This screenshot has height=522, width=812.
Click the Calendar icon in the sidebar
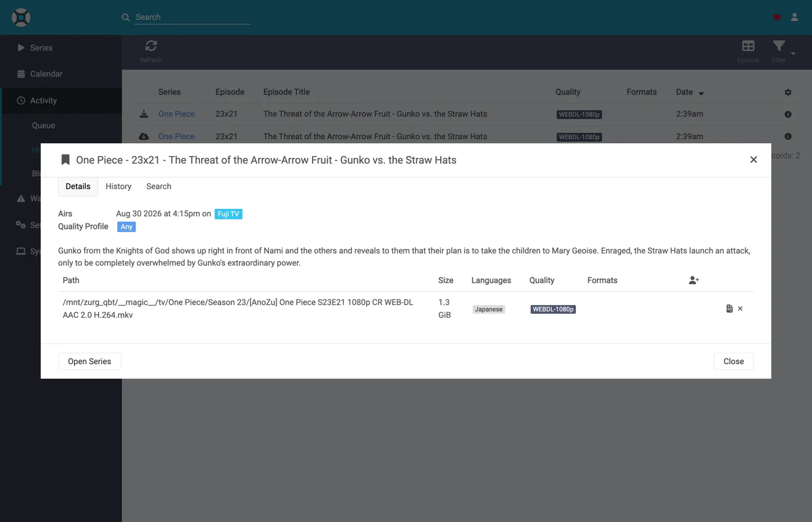pos(21,74)
